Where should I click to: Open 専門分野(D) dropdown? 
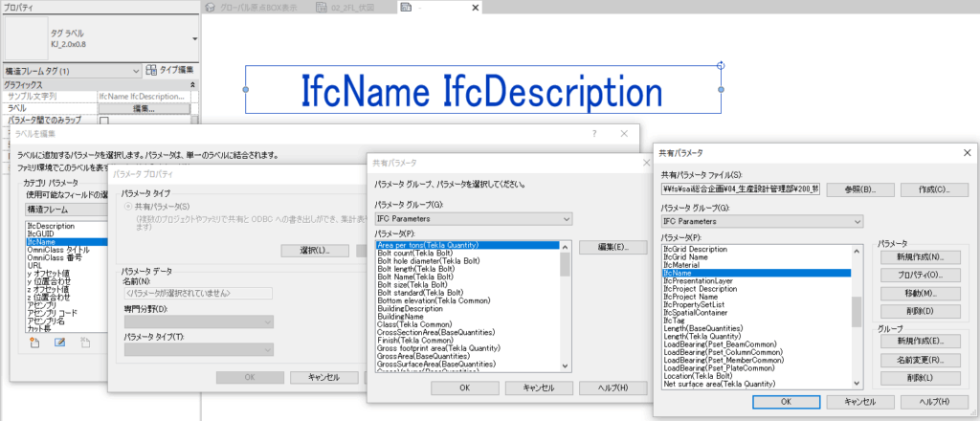(199, 321)
